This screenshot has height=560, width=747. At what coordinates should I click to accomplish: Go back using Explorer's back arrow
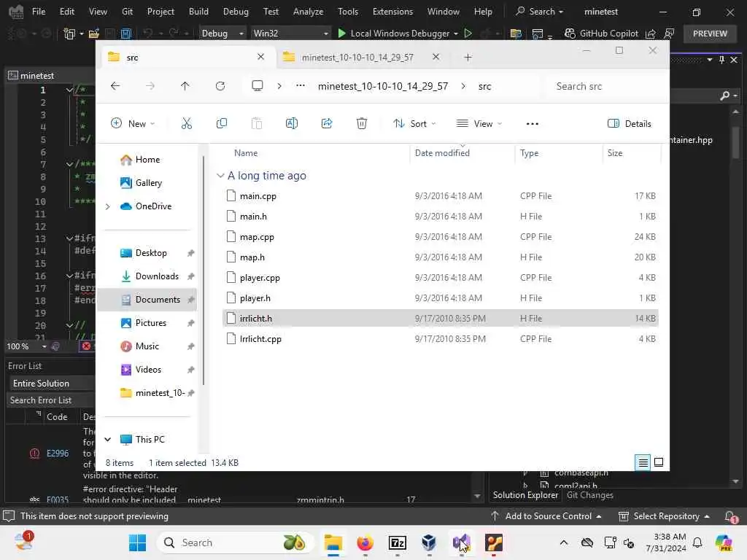[115, 86]
